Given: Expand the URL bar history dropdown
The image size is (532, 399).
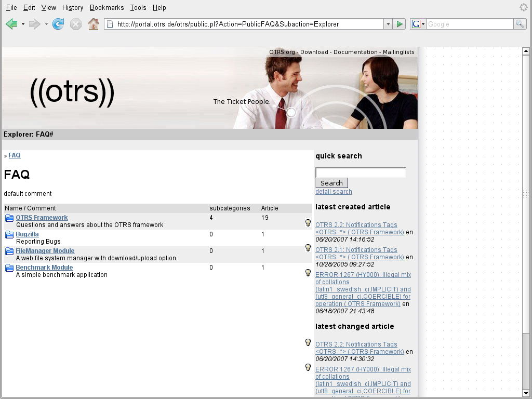Looking at the screenshot, I should coord(388,24).
